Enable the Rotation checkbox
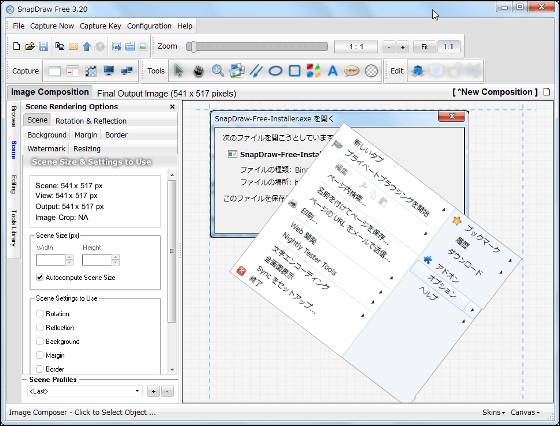This screenshot has height=426, width=560. (40, 314)
